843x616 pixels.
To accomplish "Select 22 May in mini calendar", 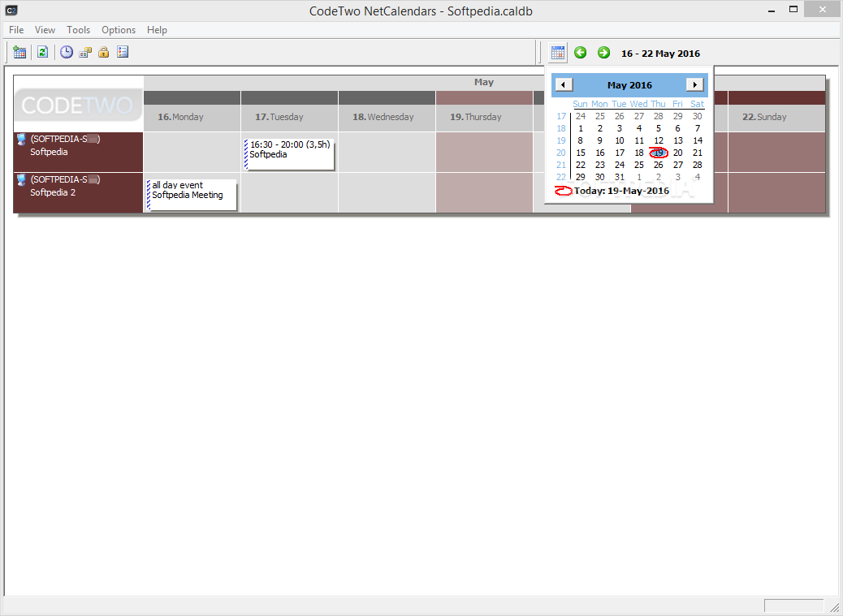I will [x=581, y=165].
